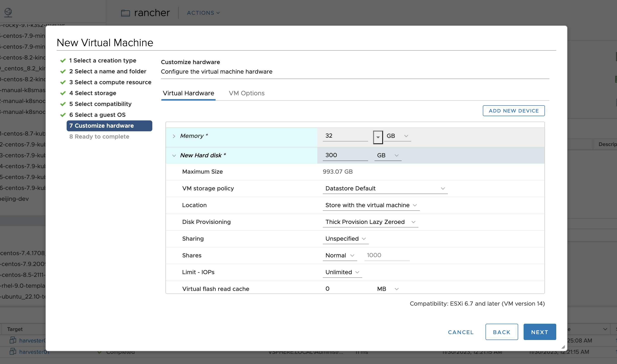Go to step 4 Select storage
The width and height of the screenshot is (617, 364).
[93, 93]
